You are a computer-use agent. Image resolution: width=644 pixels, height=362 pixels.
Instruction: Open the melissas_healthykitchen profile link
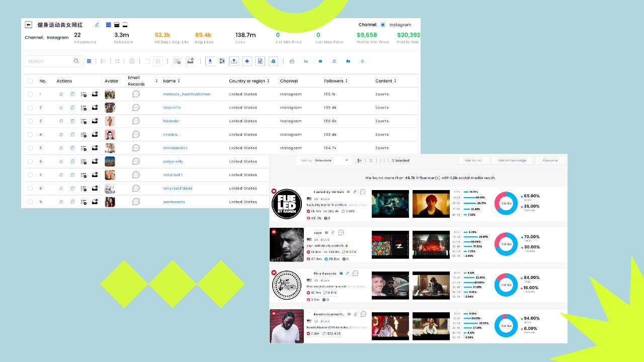tap(187, 94)
